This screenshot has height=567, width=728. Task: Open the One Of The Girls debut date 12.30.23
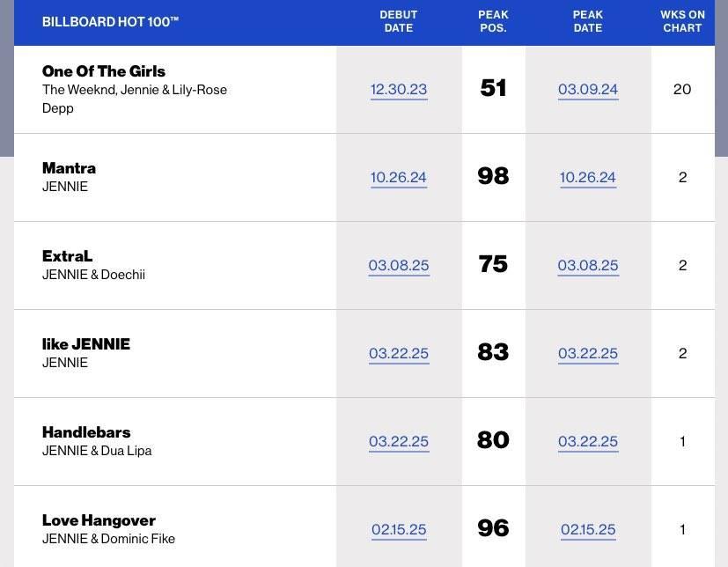click(x=399, y=89)
